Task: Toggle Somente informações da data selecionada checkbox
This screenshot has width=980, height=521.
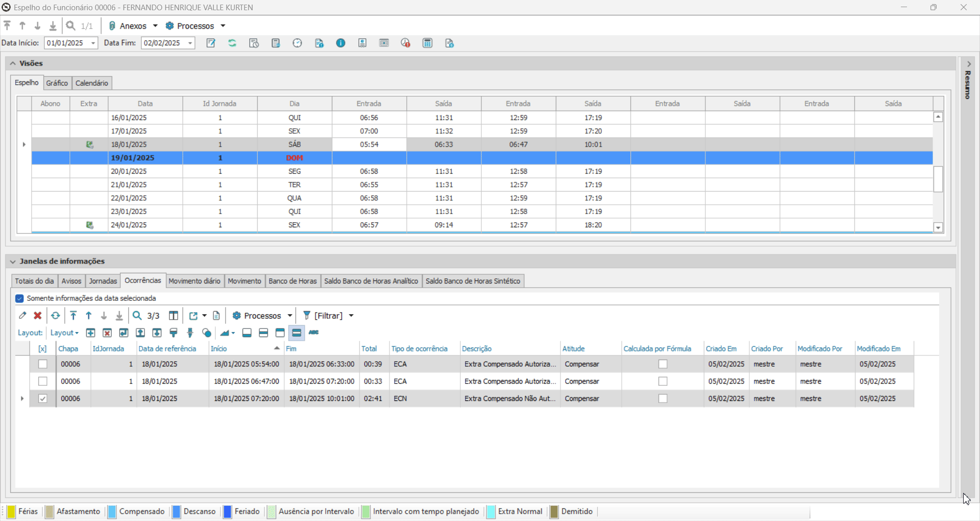Action: pyautogui.click(x=19, y=298)
